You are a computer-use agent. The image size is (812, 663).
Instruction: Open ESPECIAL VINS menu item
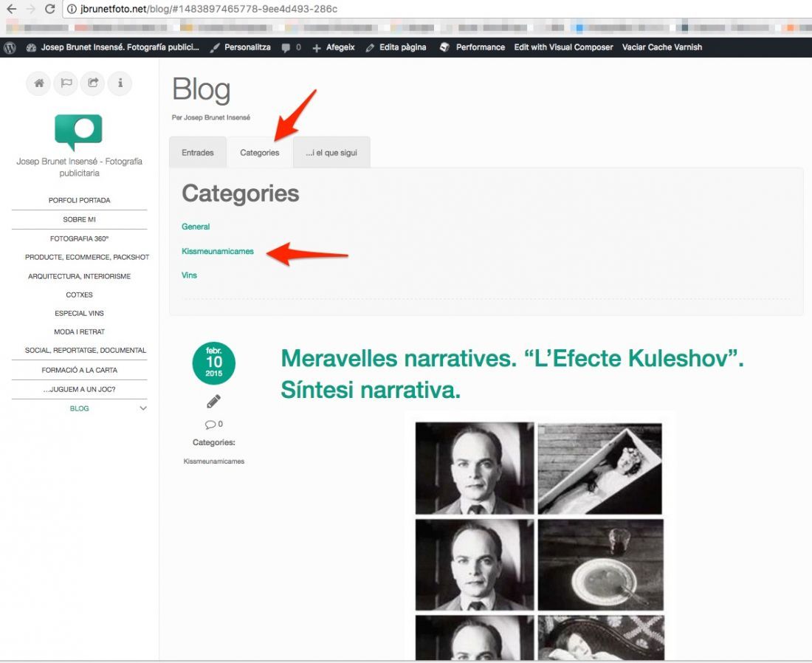point(79,313)
